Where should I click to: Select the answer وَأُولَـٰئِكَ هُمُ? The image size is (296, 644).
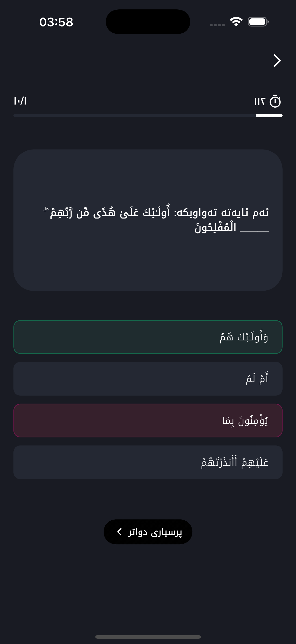148,337
